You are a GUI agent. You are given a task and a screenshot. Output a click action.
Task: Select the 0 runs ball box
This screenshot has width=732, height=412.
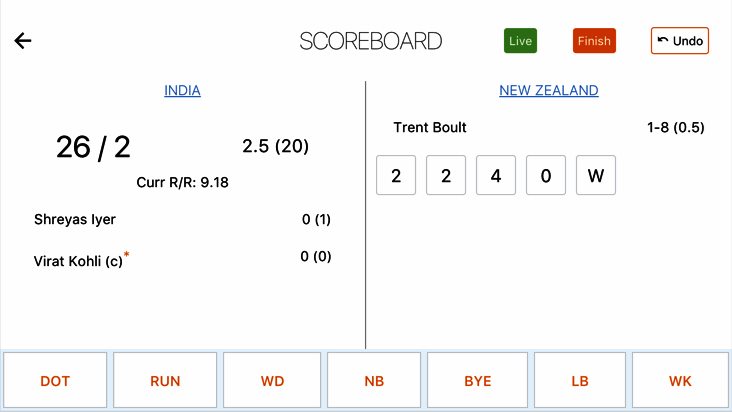[546, 175]
